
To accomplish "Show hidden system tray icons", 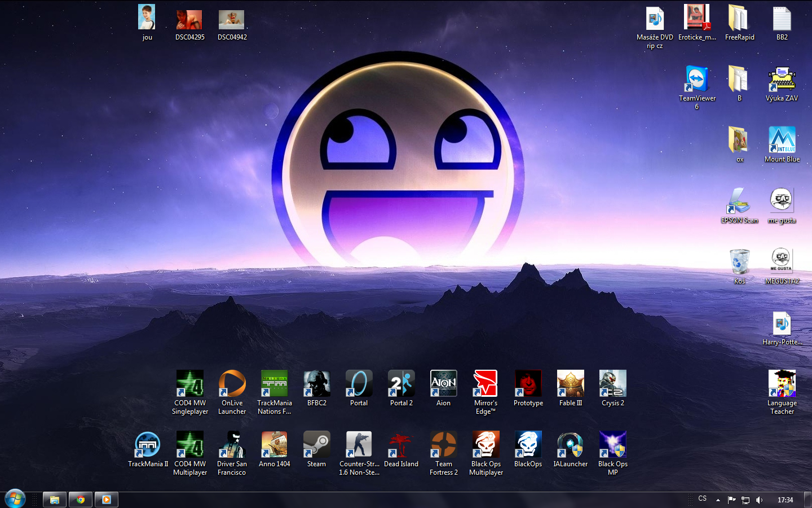I will pos(718,500).
